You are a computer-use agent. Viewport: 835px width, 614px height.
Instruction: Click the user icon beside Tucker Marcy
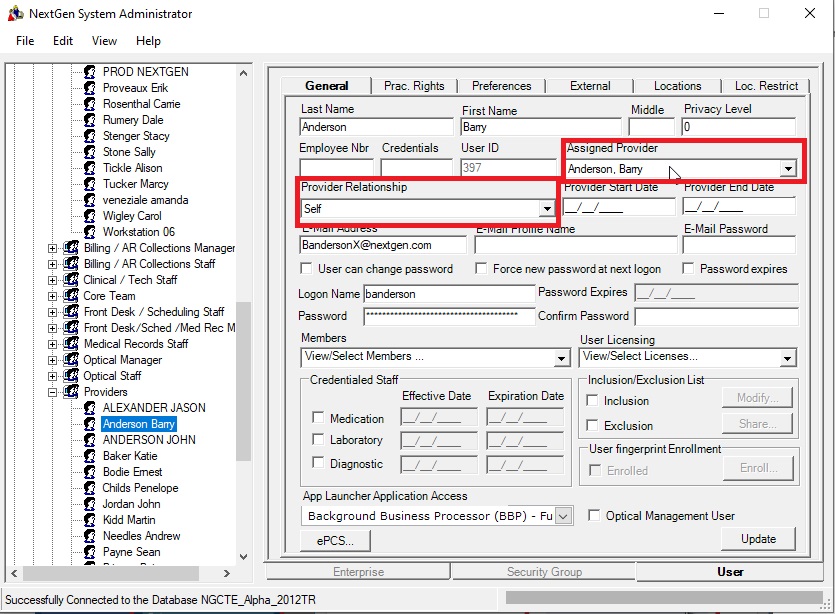point(90,184)
